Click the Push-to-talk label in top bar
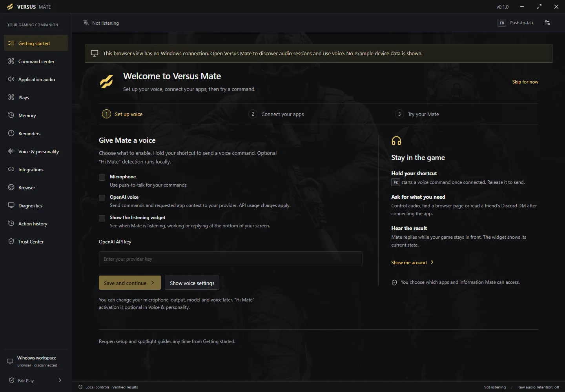 click(x=522, y=23)
